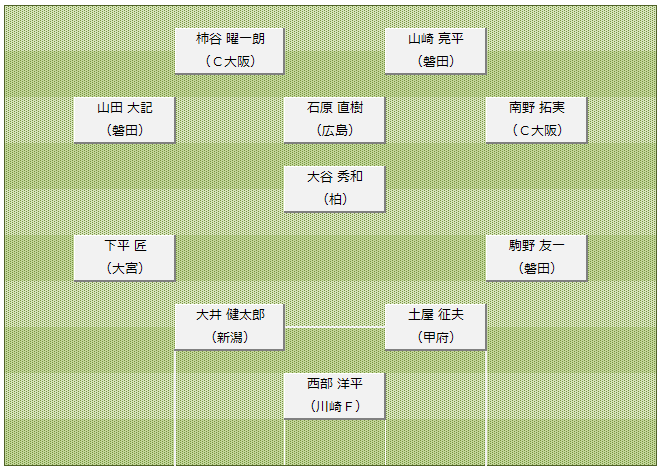Screen dimensions: 661x471
Task: Select the 駒野 友一 player card
Action: [x=536, y=258]
